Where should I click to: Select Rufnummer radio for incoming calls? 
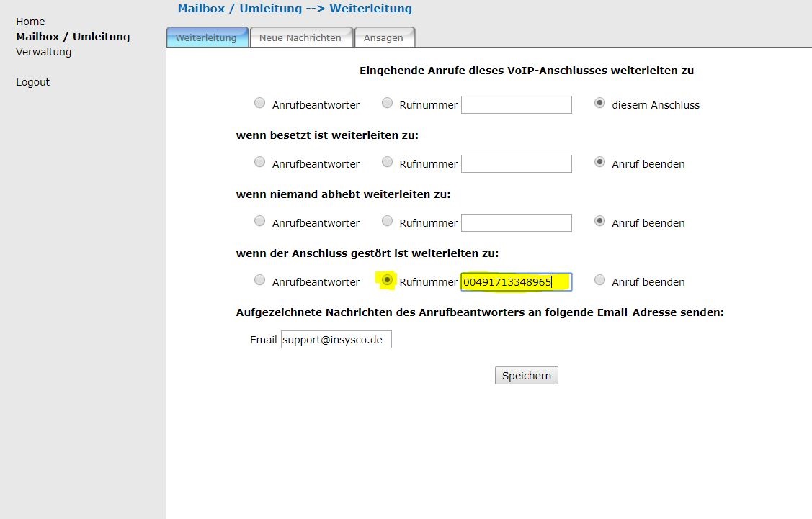(387, 104)
